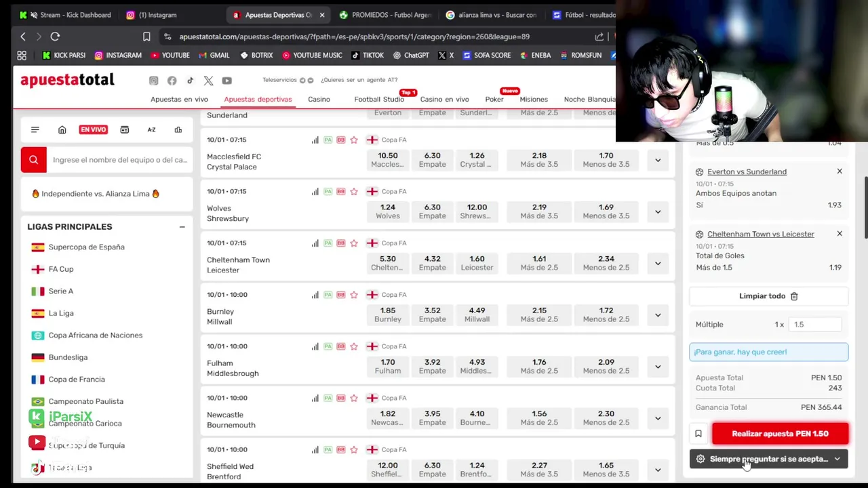
Task: Open the Casino tab
Action: point(319,99)
